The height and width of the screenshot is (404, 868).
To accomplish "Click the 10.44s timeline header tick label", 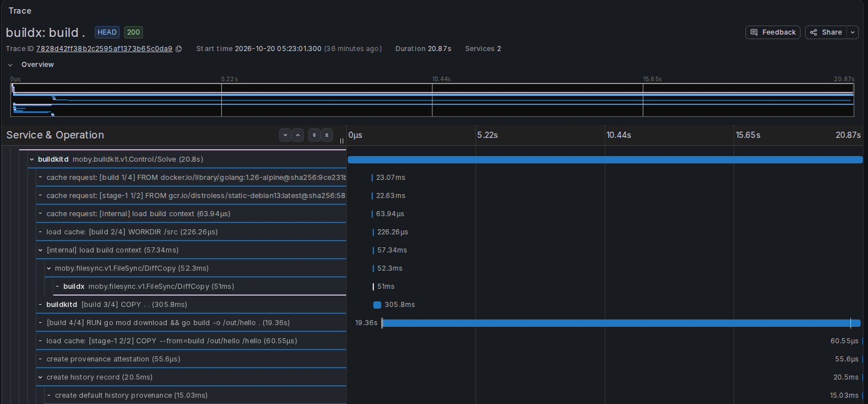I will pyautogui.click(x=618, y=135).
